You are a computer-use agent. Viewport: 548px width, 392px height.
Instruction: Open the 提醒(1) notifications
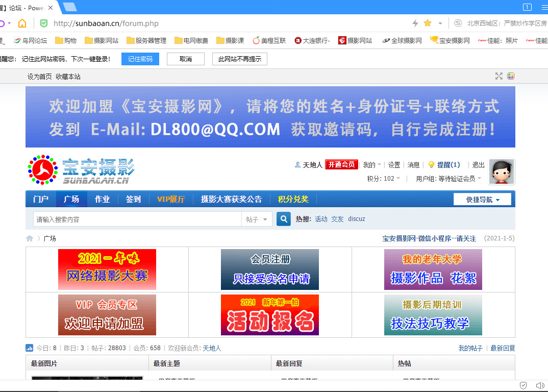[x=444, y=165]
